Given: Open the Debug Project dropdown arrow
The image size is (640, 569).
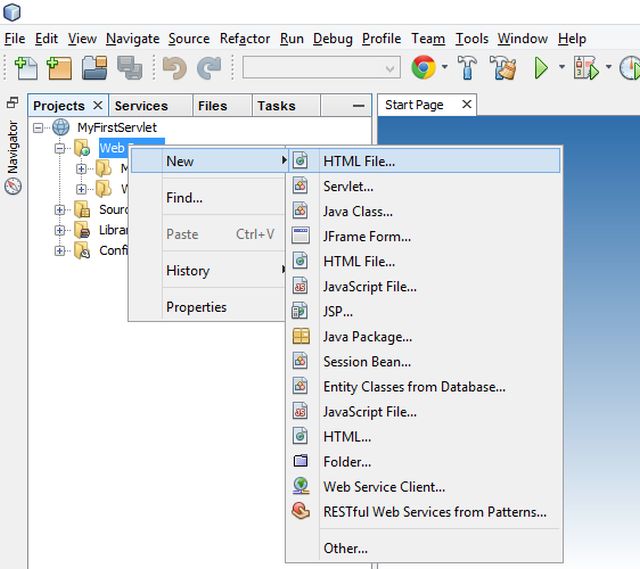Looking at the screenshot, I should coord(608,67).
